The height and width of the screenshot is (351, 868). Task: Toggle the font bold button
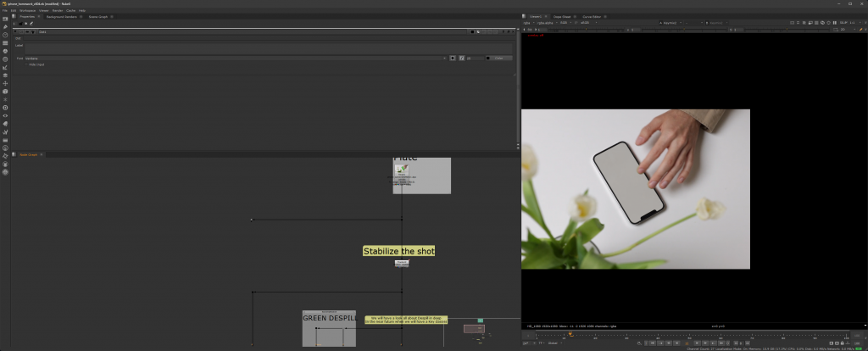pyautogui.click(x=453, y=58)
